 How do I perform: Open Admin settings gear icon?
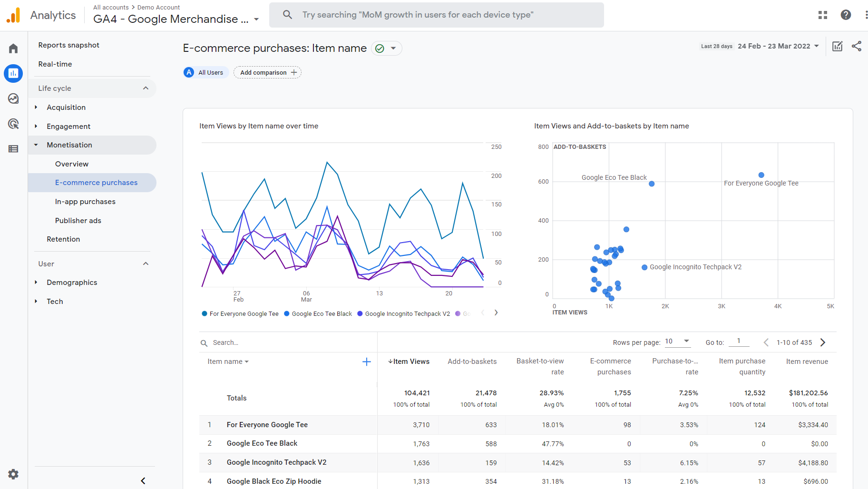click(x=13, y=474)
